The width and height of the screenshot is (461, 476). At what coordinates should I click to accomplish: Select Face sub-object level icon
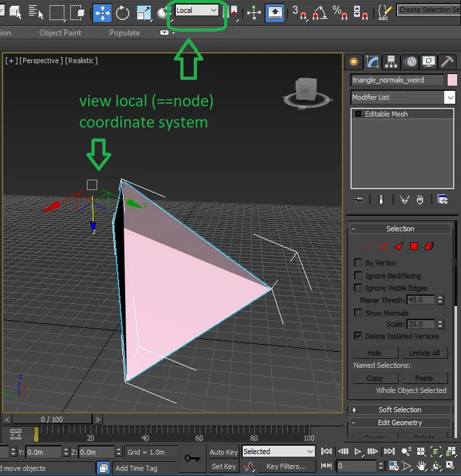pos(399,246)
